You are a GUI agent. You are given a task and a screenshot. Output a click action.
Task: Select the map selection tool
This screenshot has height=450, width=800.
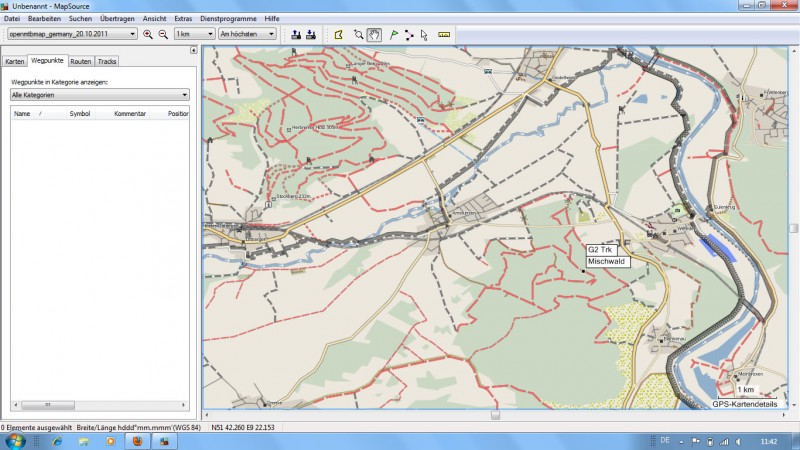(x=339, y=34)
